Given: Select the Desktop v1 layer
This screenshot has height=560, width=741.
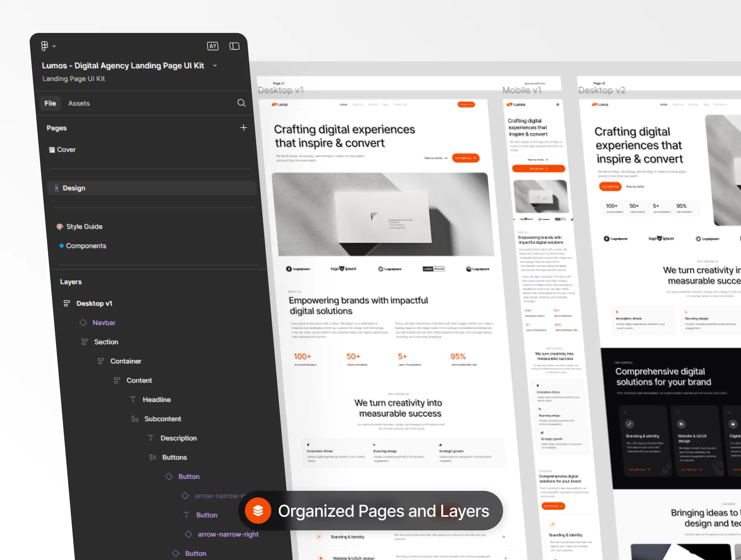Looking at the screenshot, I should [x=94, y=303].
